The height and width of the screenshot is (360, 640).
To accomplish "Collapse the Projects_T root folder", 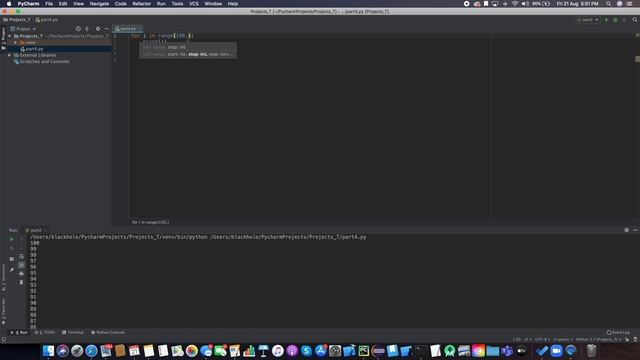I will [x=10, y=36].
